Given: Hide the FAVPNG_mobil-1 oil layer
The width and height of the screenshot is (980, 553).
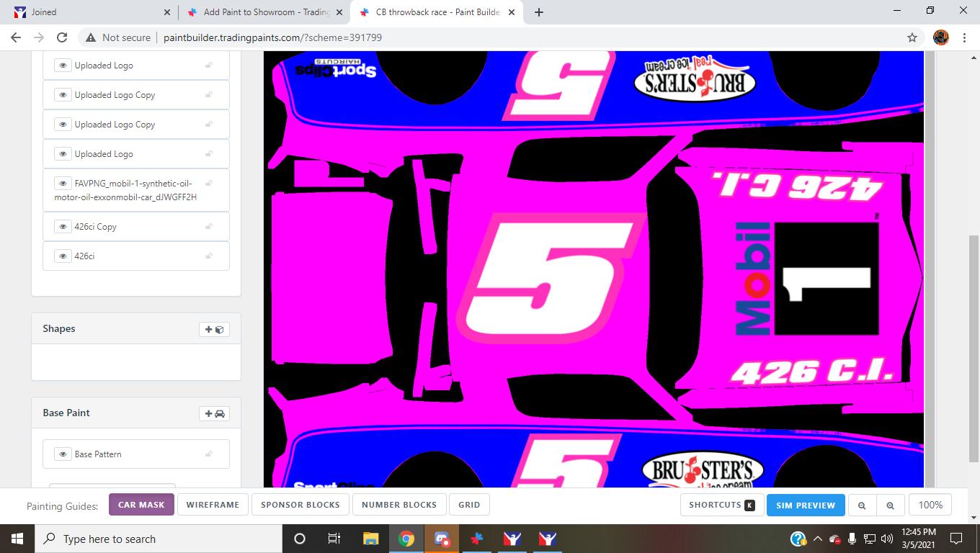Looking at the screenshot, I should [63, 184].
